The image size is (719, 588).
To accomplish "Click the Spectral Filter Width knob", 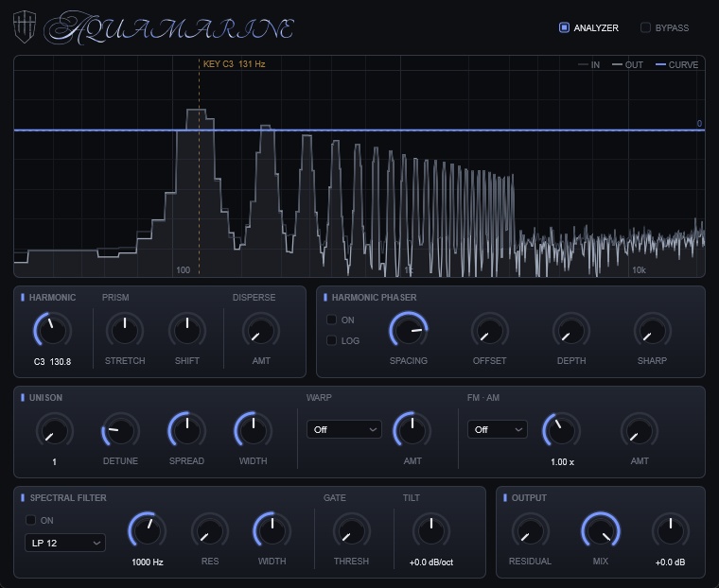I will 272,530.
